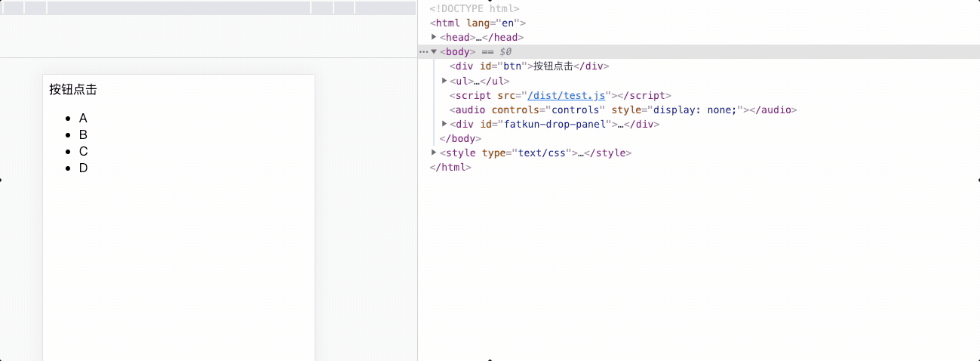Image resolution: width=980 pixels, height=361 pixels.
Task: Click list item C in the page
Action: coord(83,152)
